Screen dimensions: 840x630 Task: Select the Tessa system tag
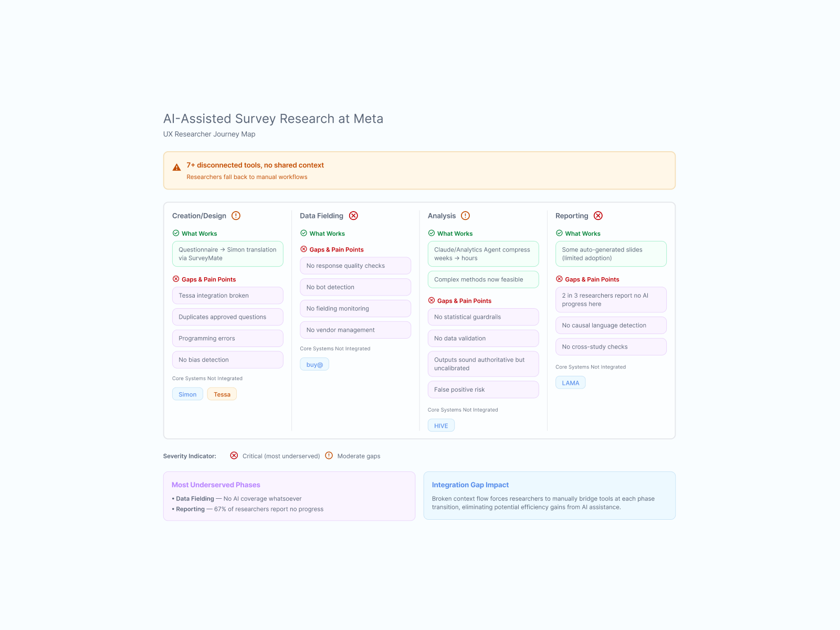(222, 394)
